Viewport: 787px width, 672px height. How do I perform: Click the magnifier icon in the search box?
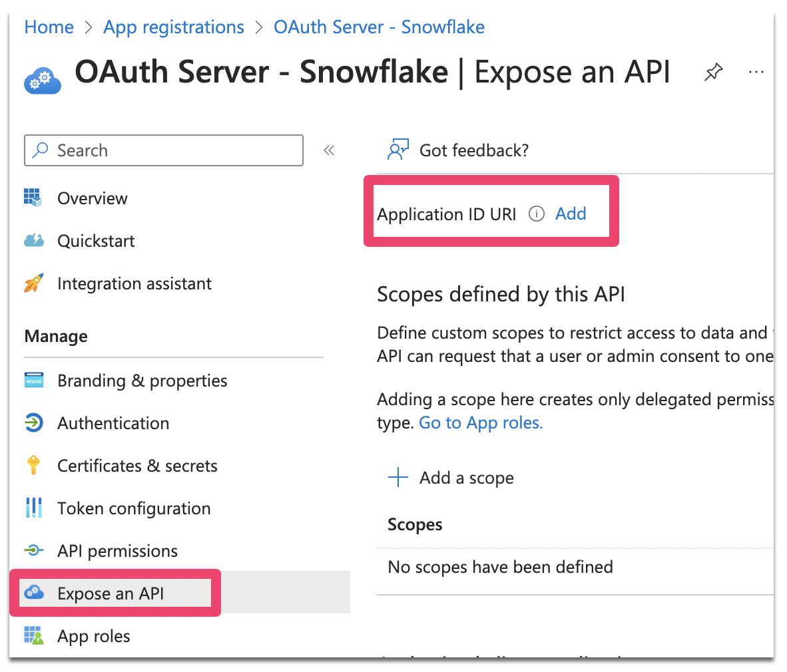coord(40,150)
